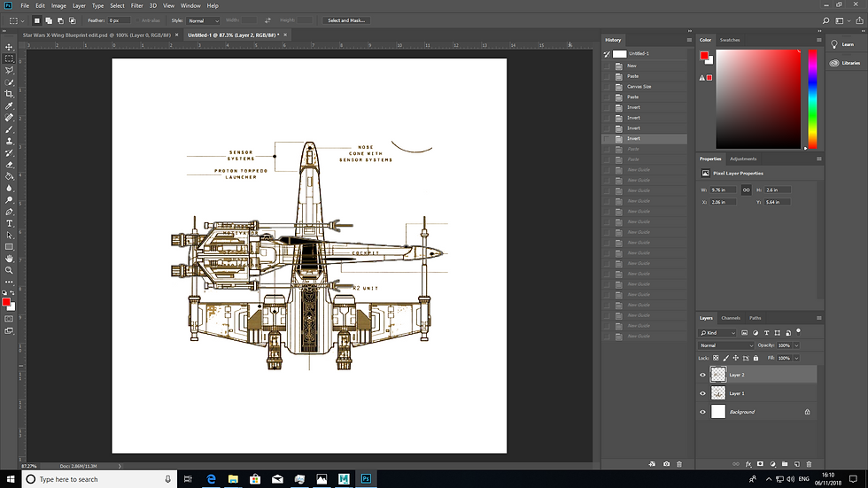Open the marquee Style dropdown
The width and height of the screenshot is (868, 488).
pyautogui.click(x=203, y=20)
